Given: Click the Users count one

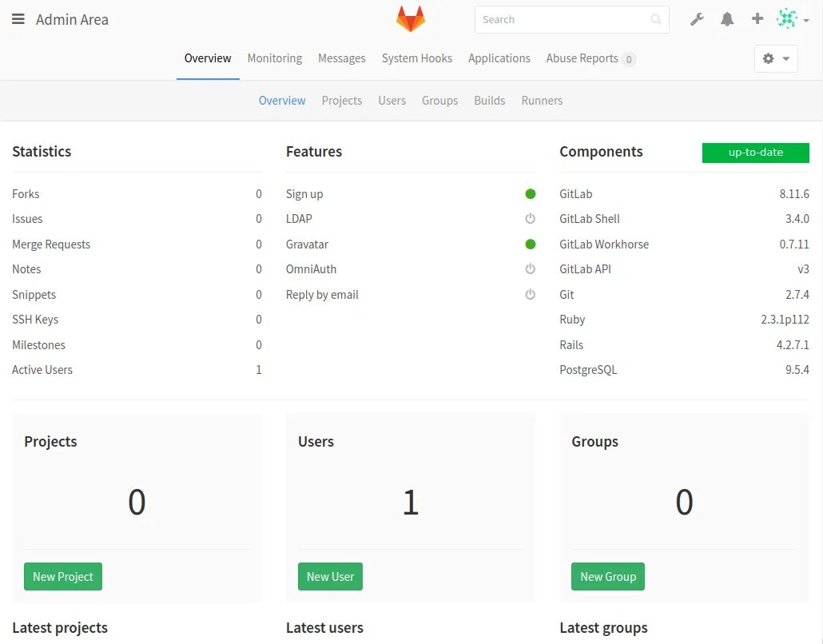Looking at the screenshot, I should pyautogui.click(x=411, y=502).
